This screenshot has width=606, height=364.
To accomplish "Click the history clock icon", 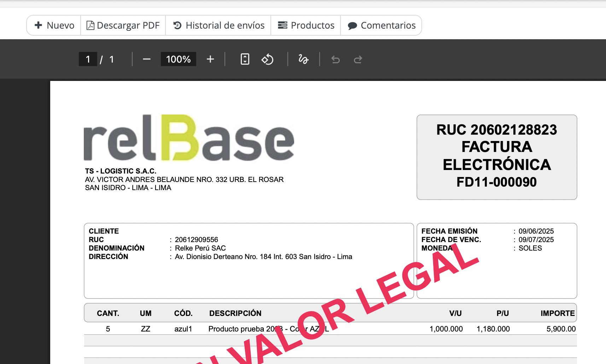I will [x=177, y=25].
